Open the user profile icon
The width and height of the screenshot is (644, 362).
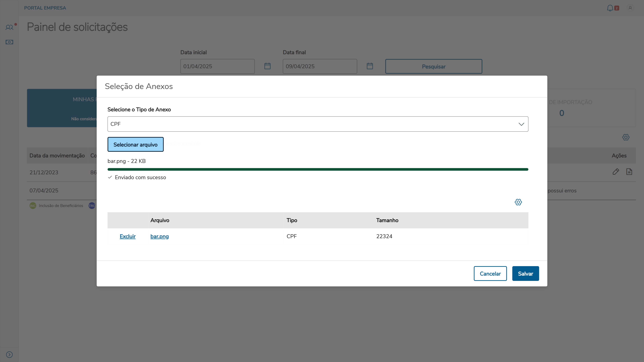pyautogui.click(x=630, y=8)
